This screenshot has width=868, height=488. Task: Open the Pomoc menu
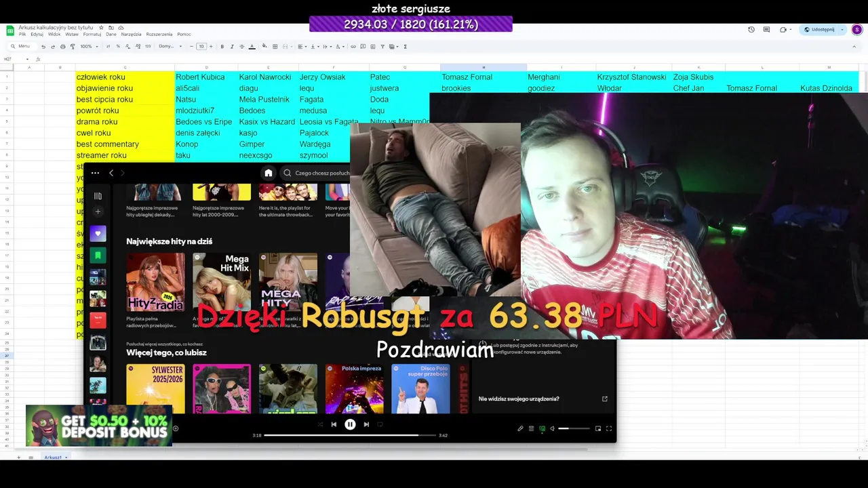(x=184, y=34)
